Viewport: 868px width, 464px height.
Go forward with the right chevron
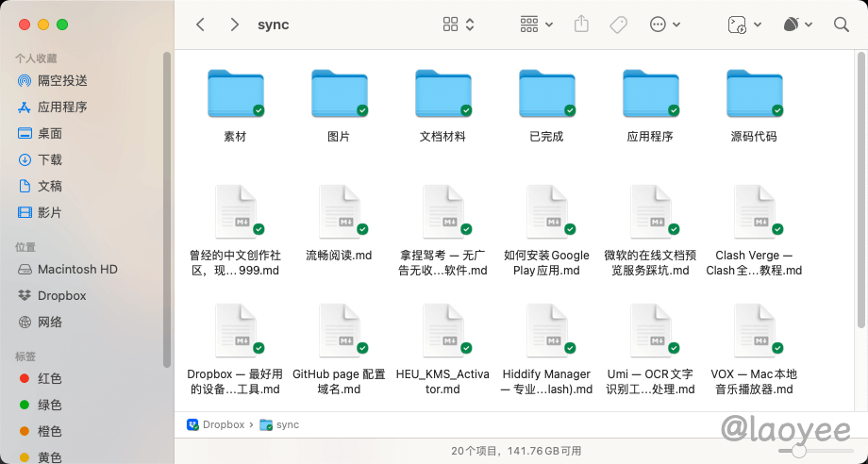click(234, 25)
